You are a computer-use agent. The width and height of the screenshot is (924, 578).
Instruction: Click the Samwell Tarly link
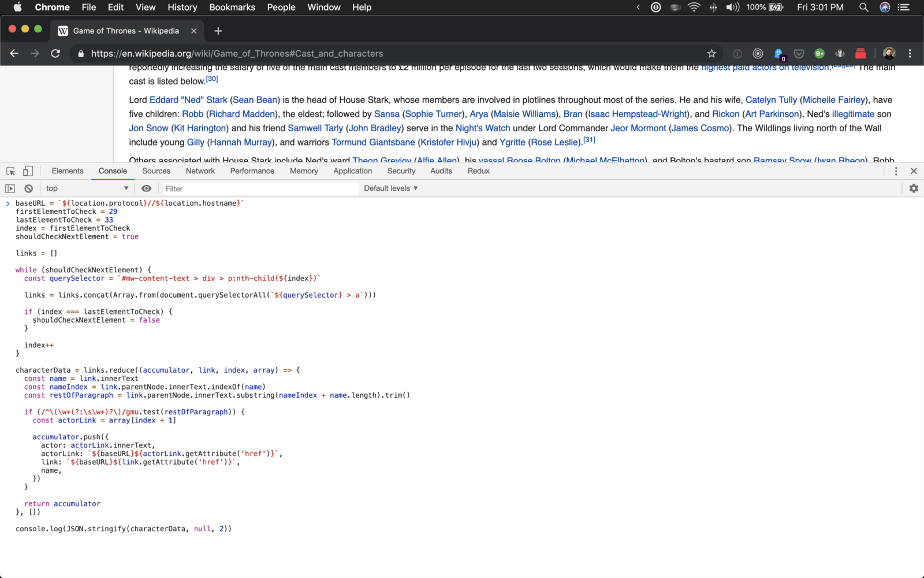tap(315, 128)
